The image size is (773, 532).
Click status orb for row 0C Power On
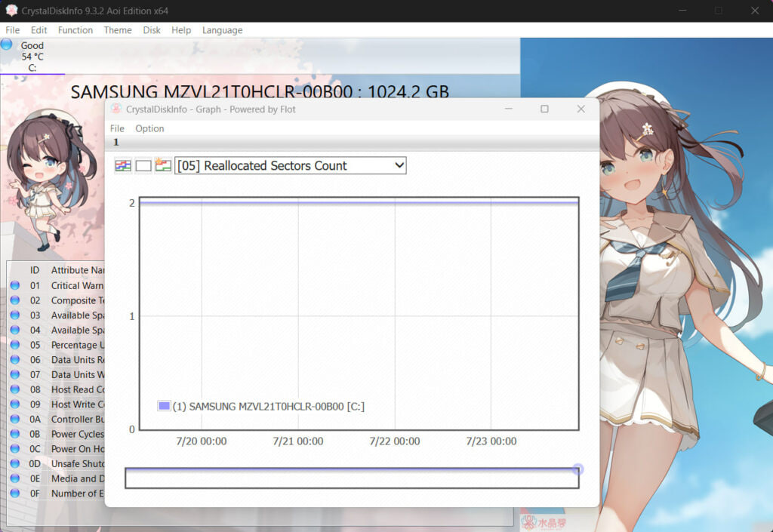(15, 449)
